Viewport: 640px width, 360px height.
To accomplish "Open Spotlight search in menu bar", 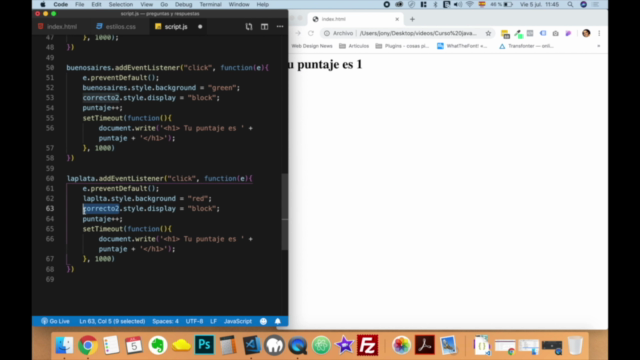I will (x=570, y=4).
